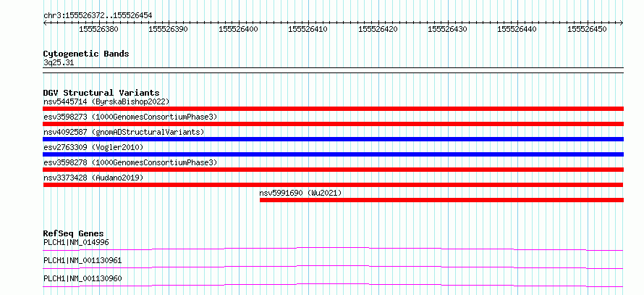
Task: Click the red bar under esv3598278
Action: [x=333, y=170]
